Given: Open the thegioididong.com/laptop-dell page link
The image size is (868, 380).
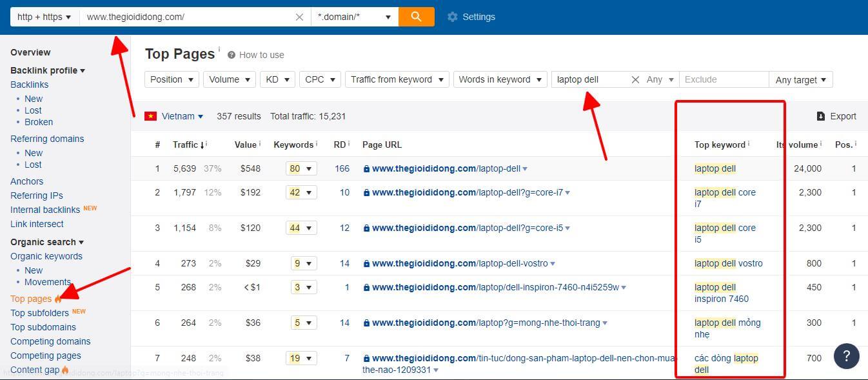Looking at the screenshot, I should tap(446, 168).
